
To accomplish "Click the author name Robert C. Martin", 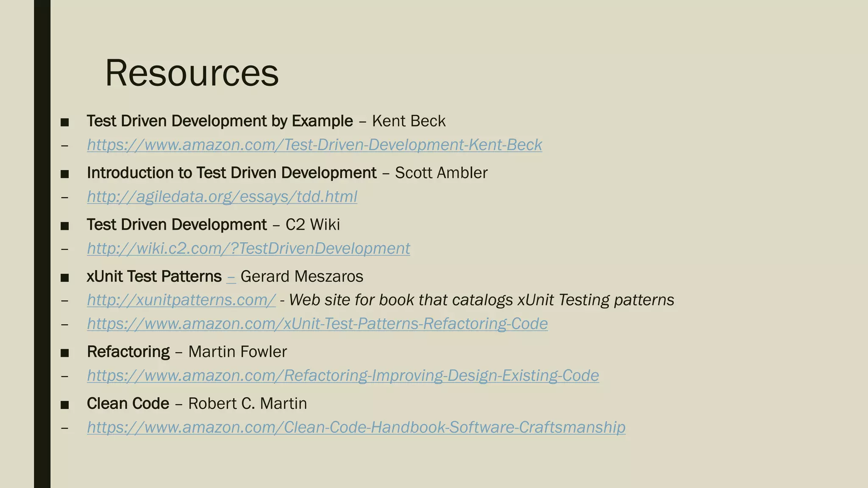I will (248, 403).
